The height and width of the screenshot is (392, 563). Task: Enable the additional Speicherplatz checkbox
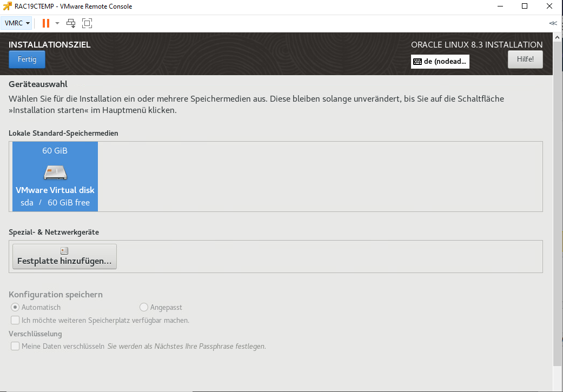[15, 320]
